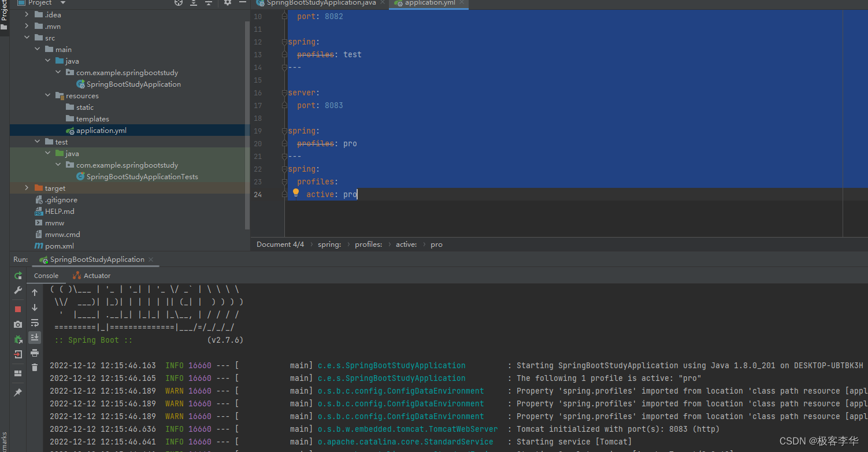Switch to the Actuator tab
This screenshot has height=452, width=868.
click(x=91, y=276)
